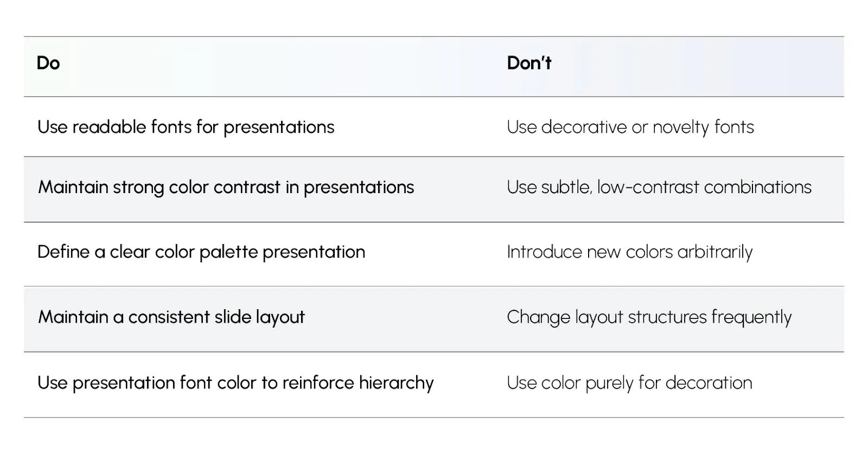Viewport: 868px width, 454px height.
Task: Click "Maintain a consistent slide layout" text
Action: coord(171,317)
